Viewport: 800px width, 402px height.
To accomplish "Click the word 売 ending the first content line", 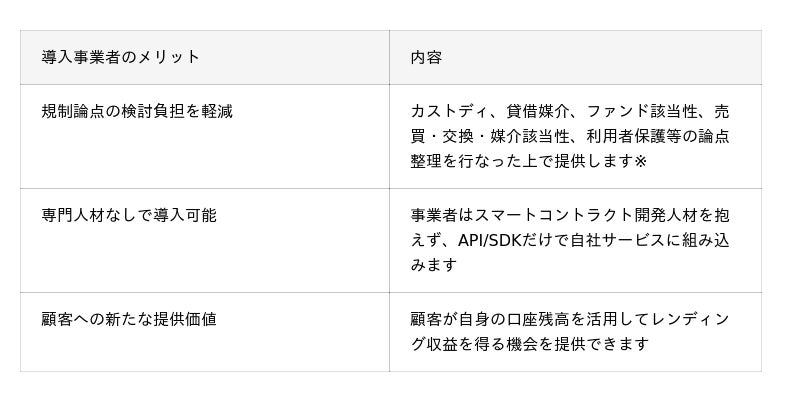I will click(721, 111).
